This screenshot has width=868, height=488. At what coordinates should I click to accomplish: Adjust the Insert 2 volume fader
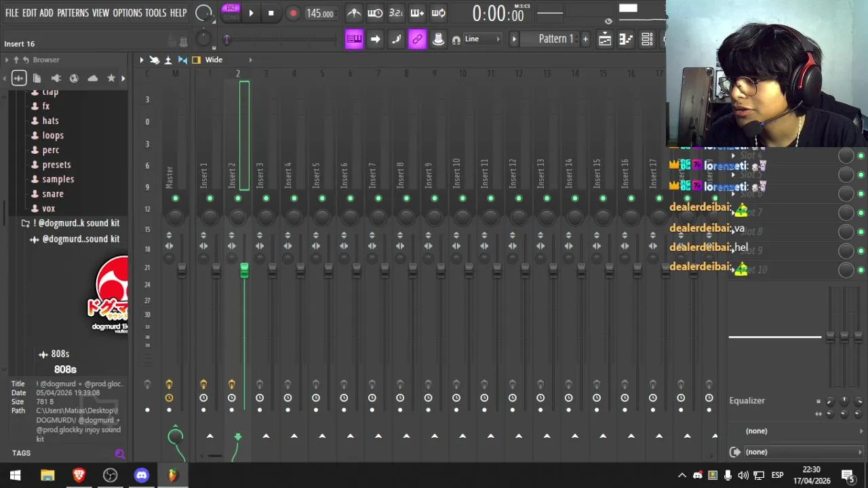(244, 270)
